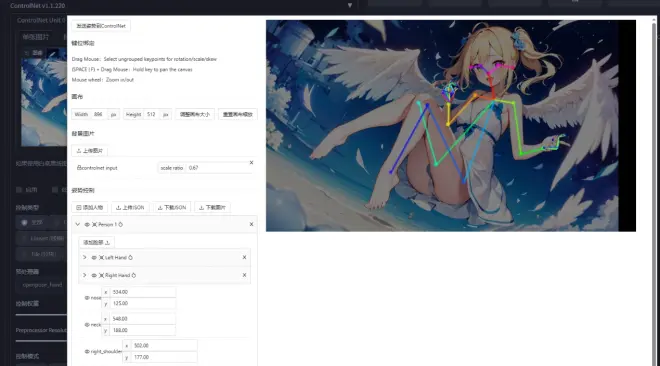Click the small icon after Left Hand label
Screen dimensions: 660x366
[130, 257]
